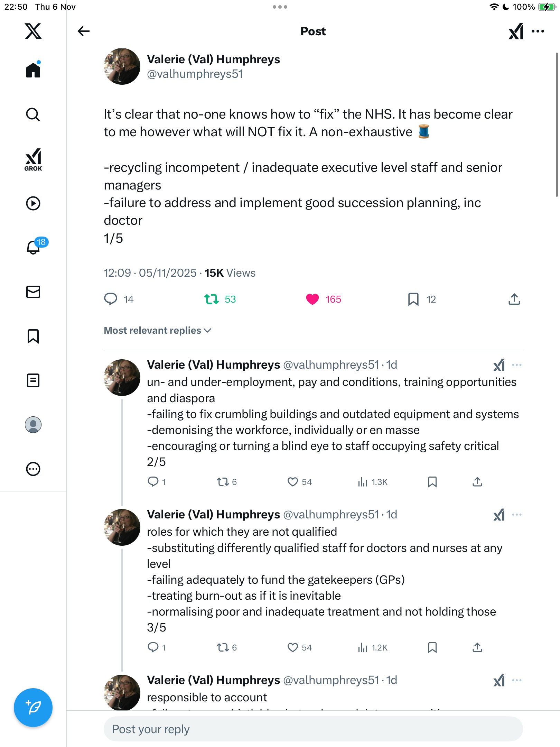
Task: Bookmark the main post with 12 bookmarks
Action: (413, 299)
